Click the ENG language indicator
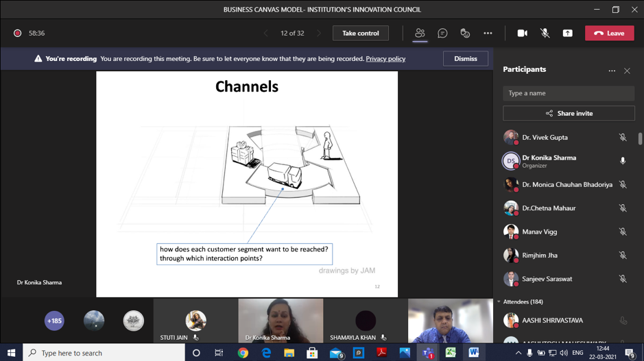This screenshot has height=361, width=644. click(577, 353)
